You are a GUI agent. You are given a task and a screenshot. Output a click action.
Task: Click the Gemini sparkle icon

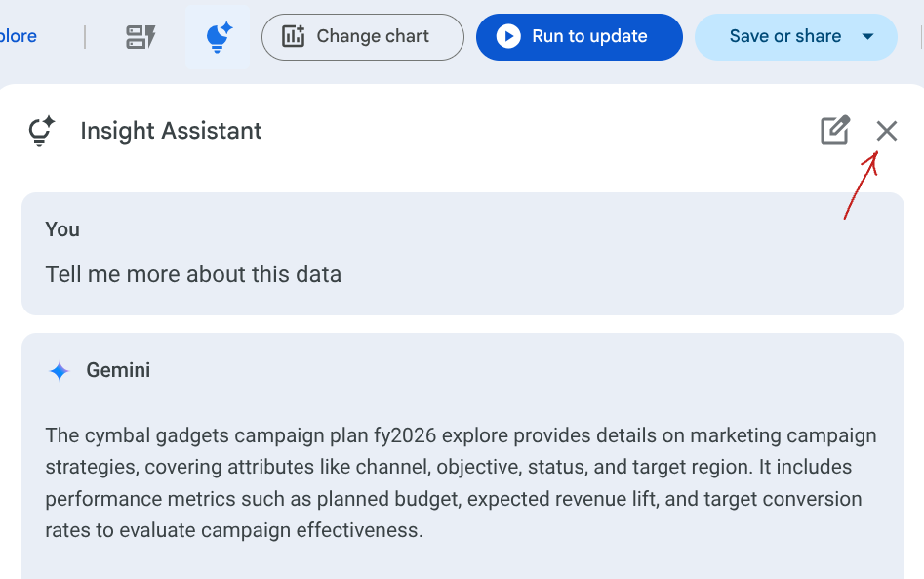[x=60, y=371]
